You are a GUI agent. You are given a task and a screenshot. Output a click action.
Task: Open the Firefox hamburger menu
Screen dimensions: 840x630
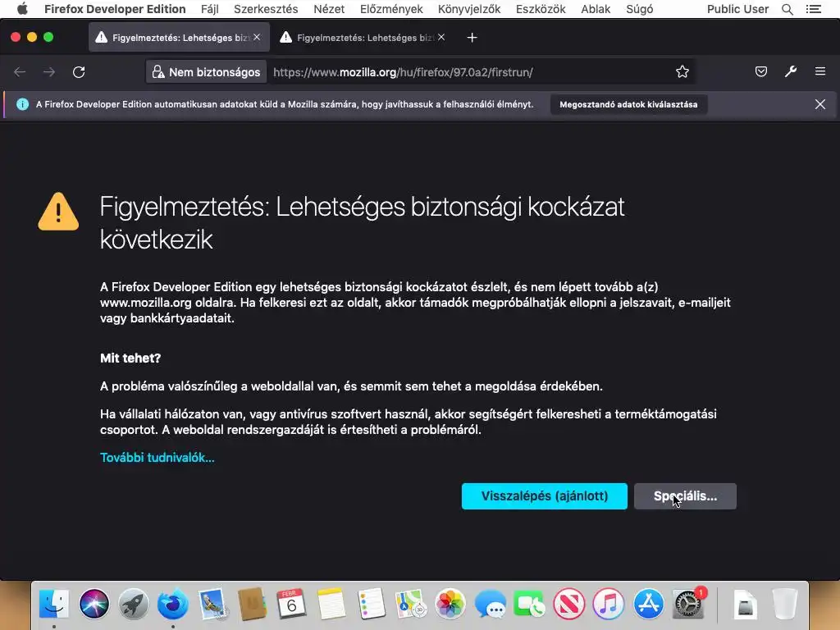(x=820, y=71)
